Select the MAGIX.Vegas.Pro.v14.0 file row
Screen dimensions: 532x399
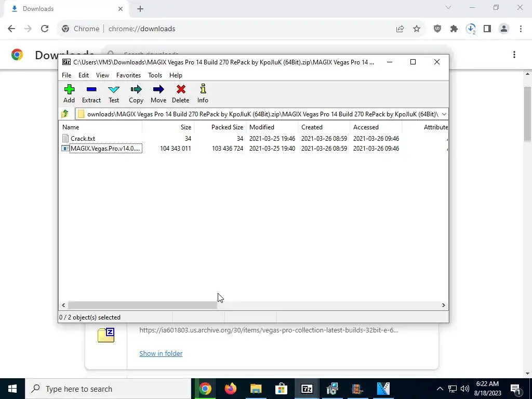tap(255, 149)
